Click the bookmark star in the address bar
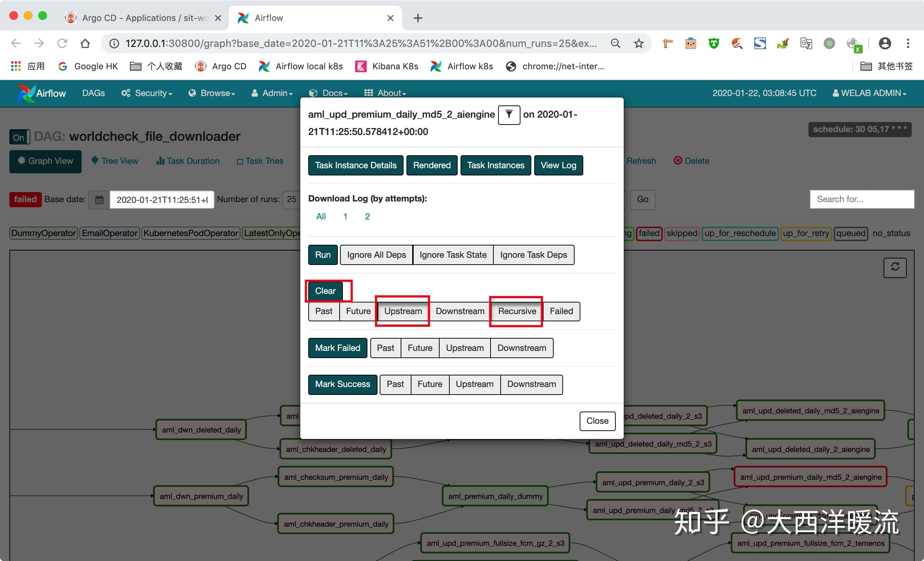This screenshot has width=924, height=561. [x=638, y=43]
